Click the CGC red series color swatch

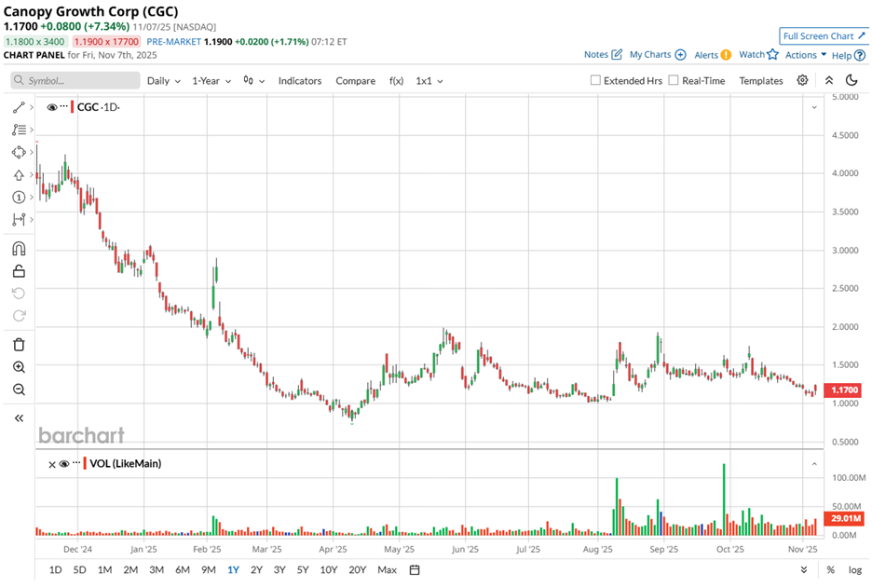pos(73,107)
